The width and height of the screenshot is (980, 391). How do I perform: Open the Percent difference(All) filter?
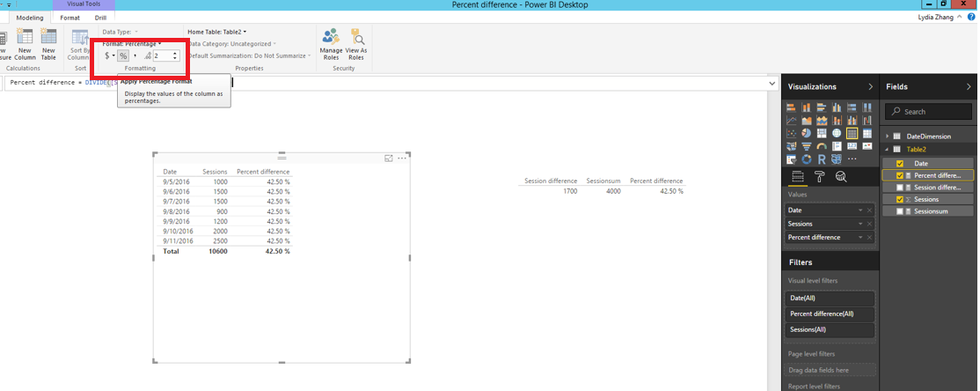[830, 314]
